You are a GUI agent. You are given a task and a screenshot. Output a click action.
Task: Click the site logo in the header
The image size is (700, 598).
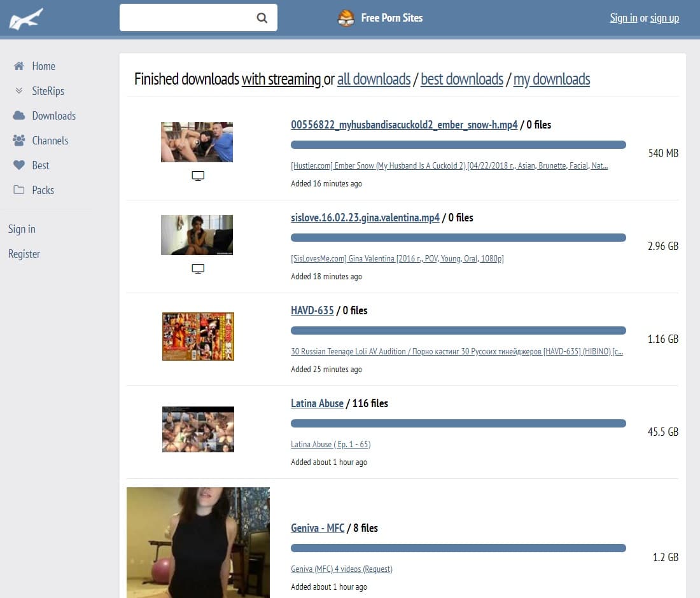coord(26,18)
